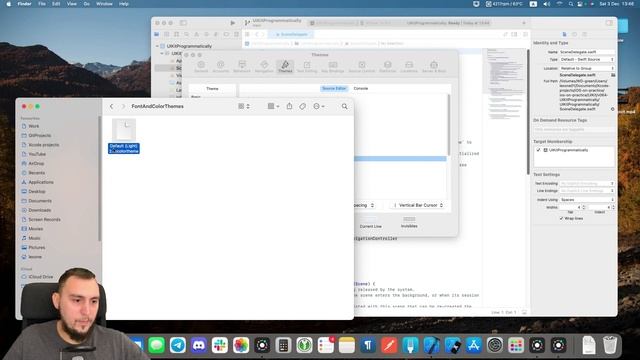Open Documents in Finder sidebar

(x=40, y=201)
